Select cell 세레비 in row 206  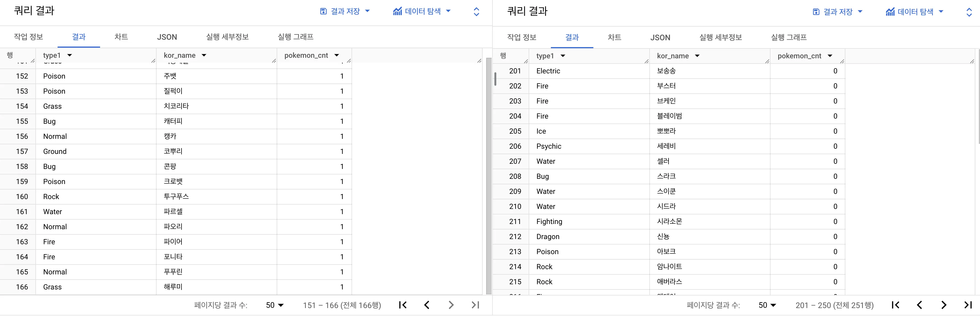coord(710,146)
